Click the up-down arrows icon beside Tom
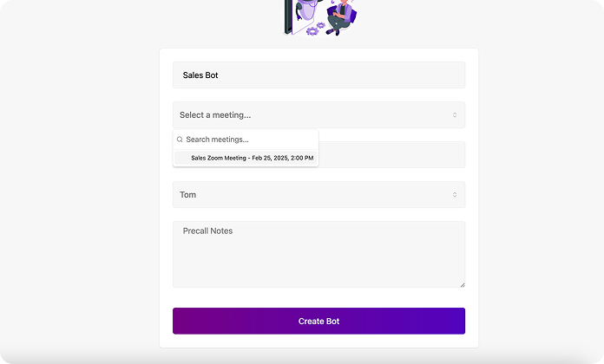The height and width of the screenshot is (364, 604). [x=455, y=195]
